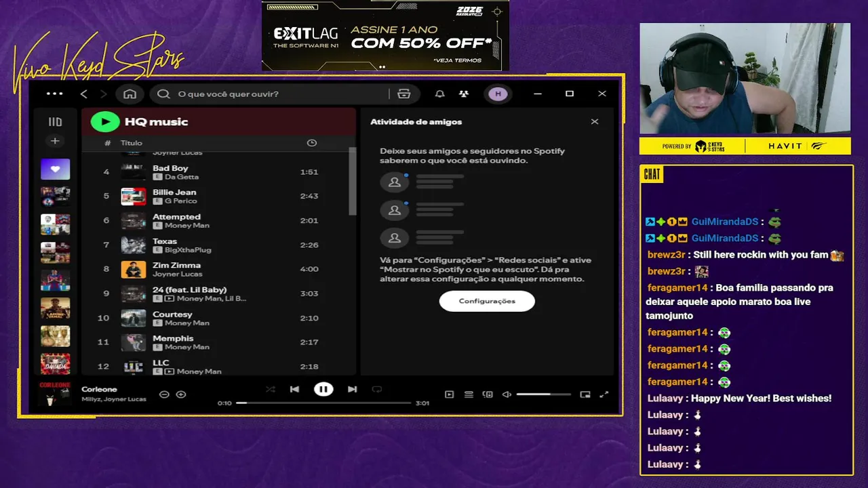Open artist 'BigXthaPlug'

[x=188, y=250]
